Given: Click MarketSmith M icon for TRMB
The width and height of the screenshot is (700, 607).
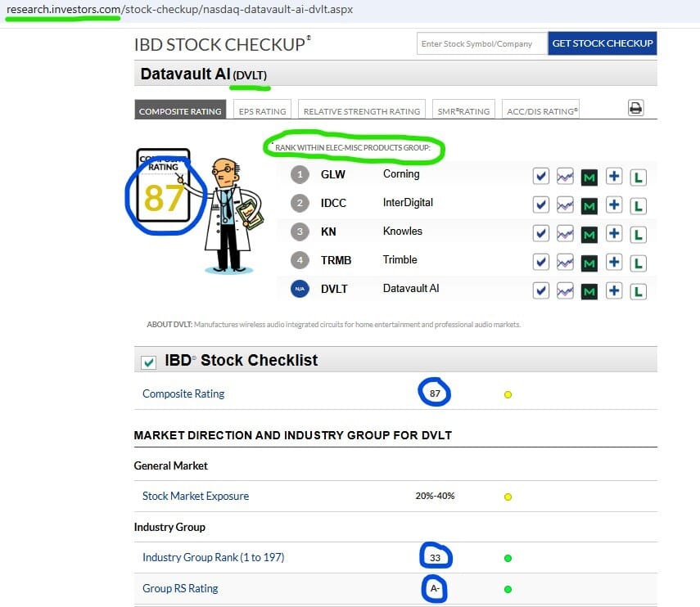Looking at the screenshot, I should point(589,263).
